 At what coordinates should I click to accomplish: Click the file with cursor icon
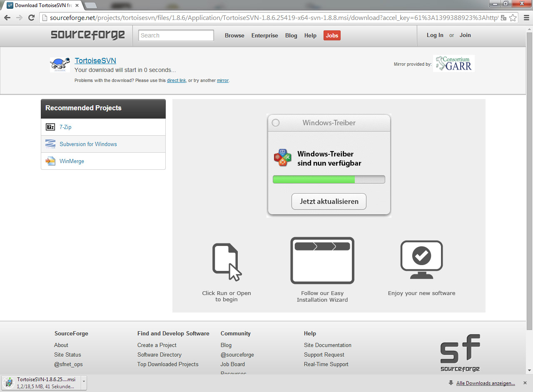tap(227, 262)
